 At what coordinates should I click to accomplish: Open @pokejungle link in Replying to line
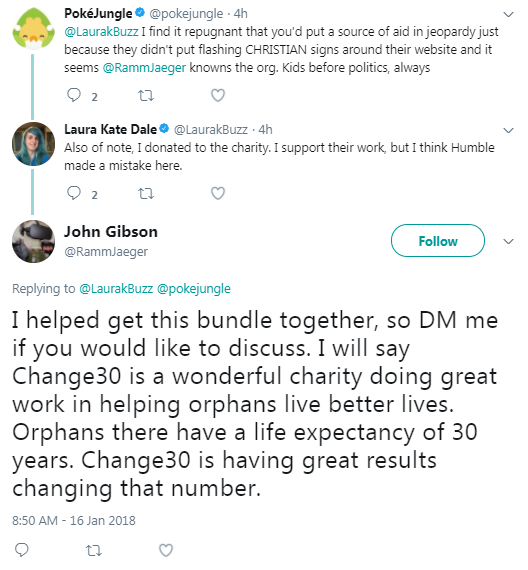pos(194,289)
